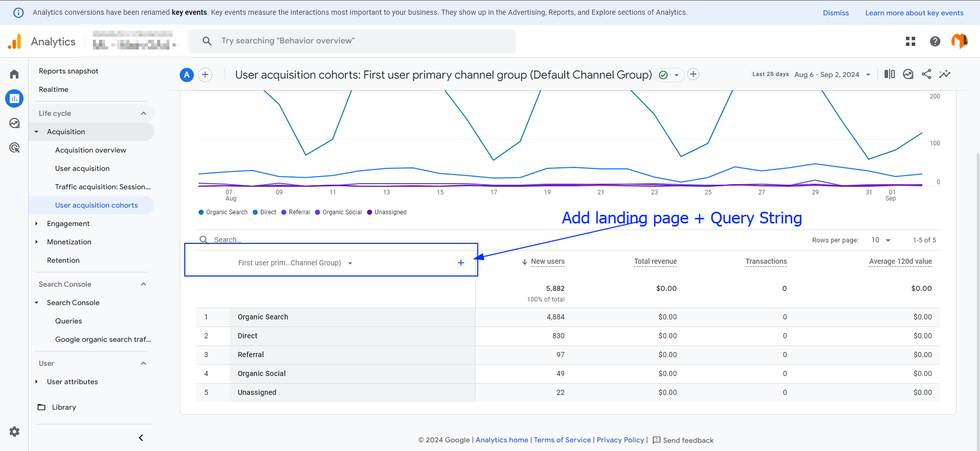Click the 'A' all users segment chip

[x=187, y=75]
